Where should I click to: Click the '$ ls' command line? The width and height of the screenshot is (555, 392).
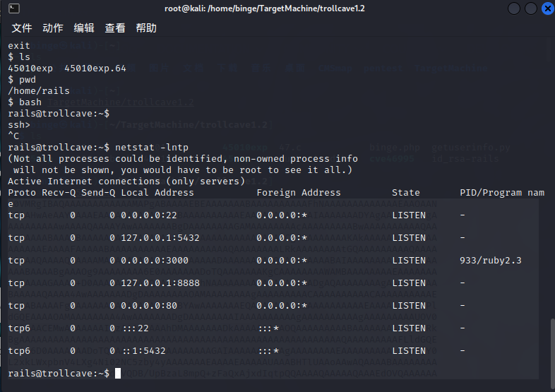pyautogui.click(x=19, y=57)
